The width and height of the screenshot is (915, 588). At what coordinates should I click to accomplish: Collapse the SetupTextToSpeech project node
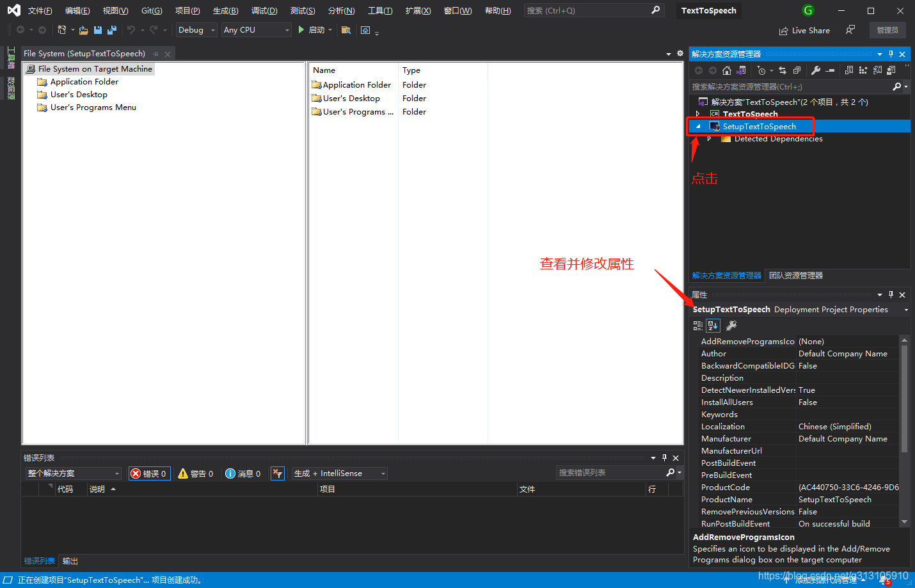click(x=698, y=126)
